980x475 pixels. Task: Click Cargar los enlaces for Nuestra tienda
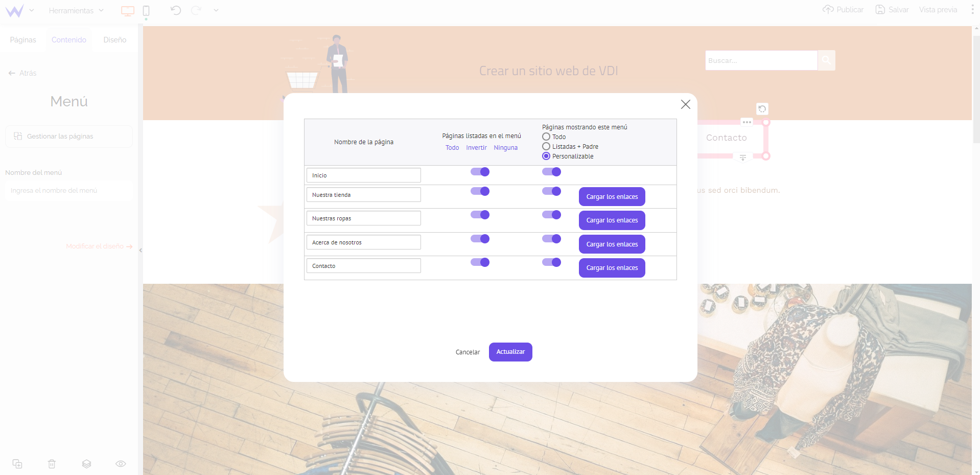612,197
